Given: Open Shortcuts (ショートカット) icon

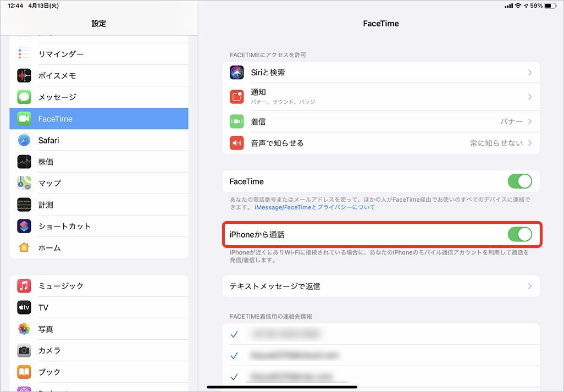Looking at the screenshot, I should click(24, 226).
